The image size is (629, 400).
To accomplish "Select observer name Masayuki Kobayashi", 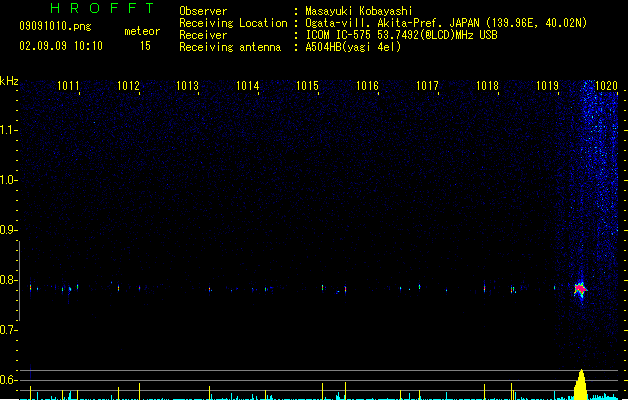I will pyautogui.click(x=359, y=11).
